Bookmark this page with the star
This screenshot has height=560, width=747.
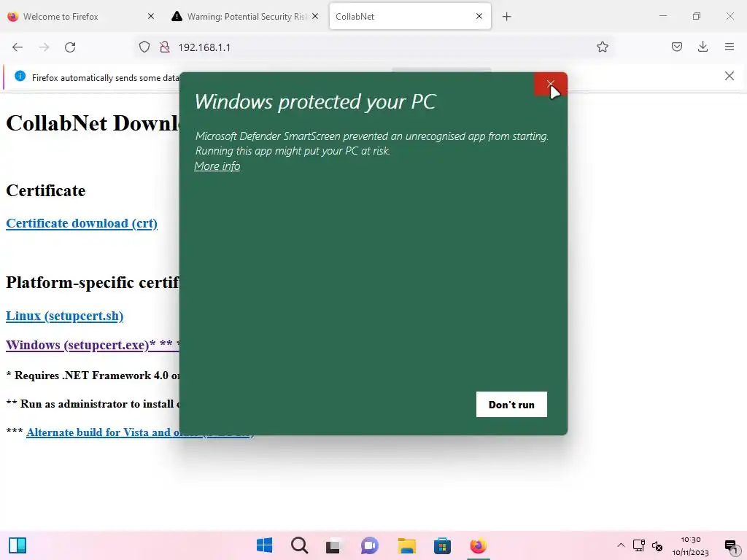602,47
